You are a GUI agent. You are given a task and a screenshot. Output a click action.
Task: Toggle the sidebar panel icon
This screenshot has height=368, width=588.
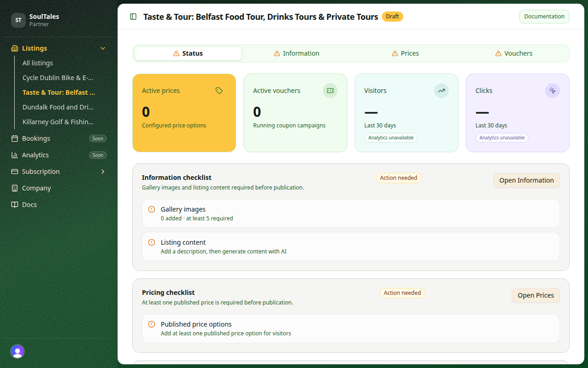point(133,17)
